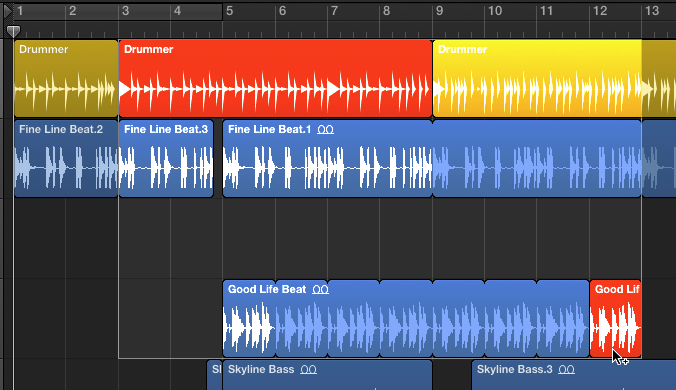Click loop icon on Skyline Bass region
Image resolution: width=676 pixels, height=390 pixels.
308,370
